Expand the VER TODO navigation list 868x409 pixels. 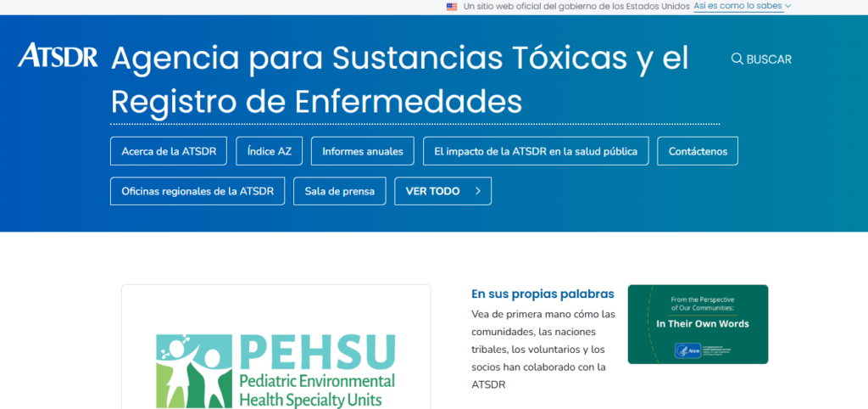pyautogui.click(x=442, y=191)
